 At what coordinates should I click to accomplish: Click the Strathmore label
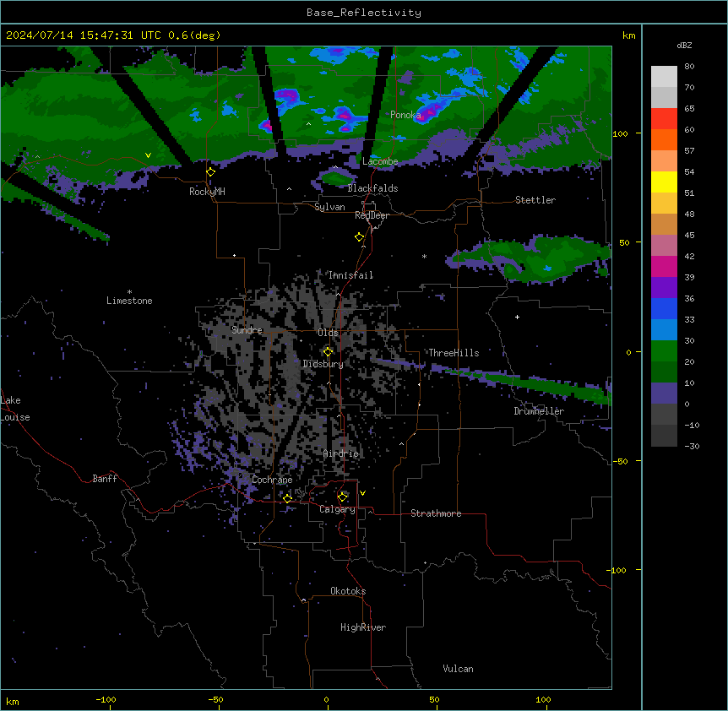click(436, 513)
